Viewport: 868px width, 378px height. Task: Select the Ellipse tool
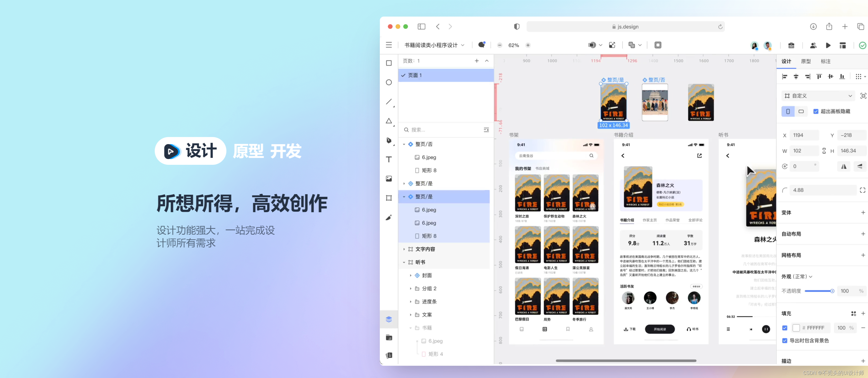pyautogui.click(x=389, y=82)
